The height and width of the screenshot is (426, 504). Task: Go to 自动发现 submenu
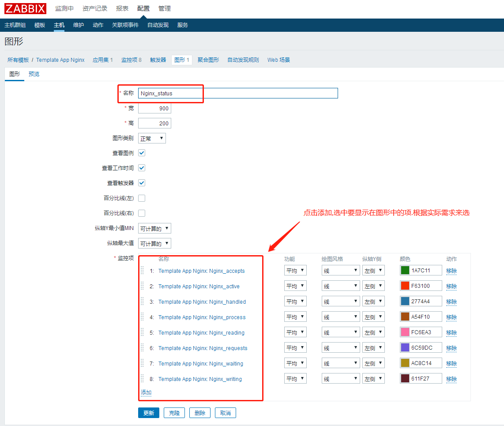[158, 25]
